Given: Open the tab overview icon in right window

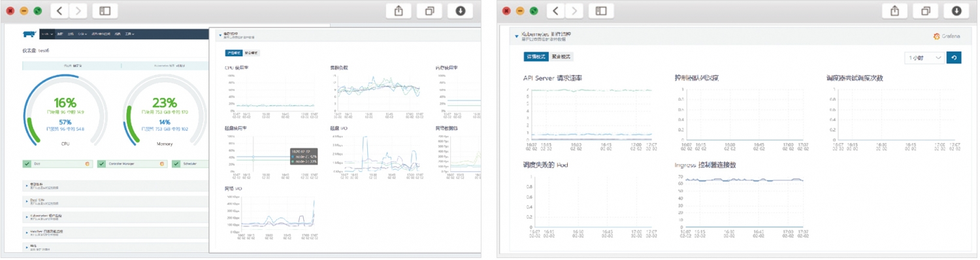Looking at the screenshot, I should [x=924, y=11].
